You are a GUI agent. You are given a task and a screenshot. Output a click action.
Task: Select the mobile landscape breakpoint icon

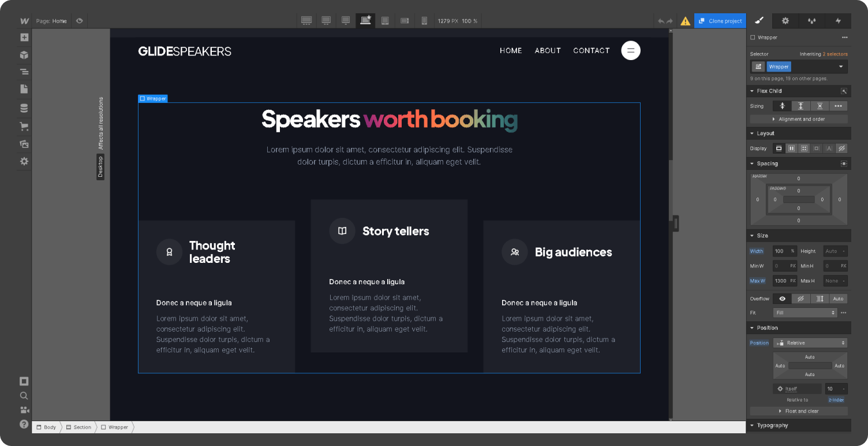coord(405,21)
